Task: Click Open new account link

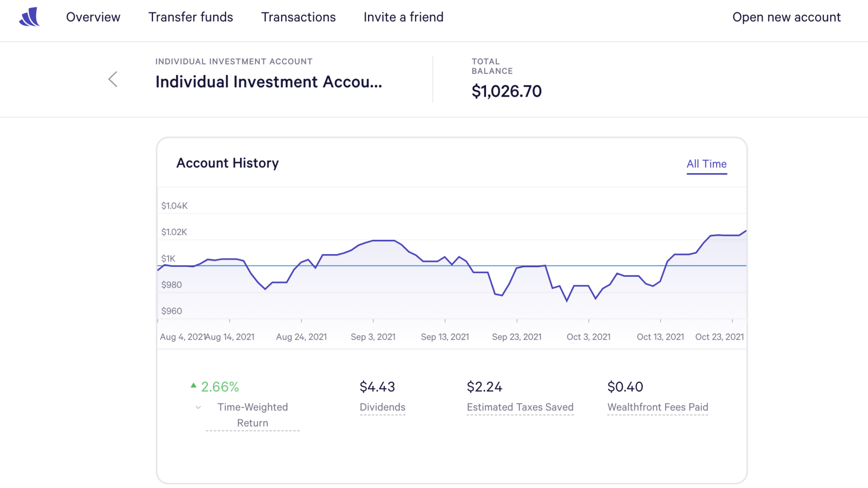Action: (786, 17)
